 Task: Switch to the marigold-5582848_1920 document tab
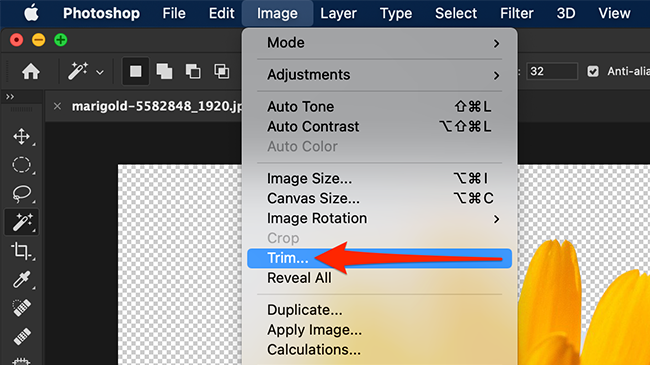(x=157, y=107)
